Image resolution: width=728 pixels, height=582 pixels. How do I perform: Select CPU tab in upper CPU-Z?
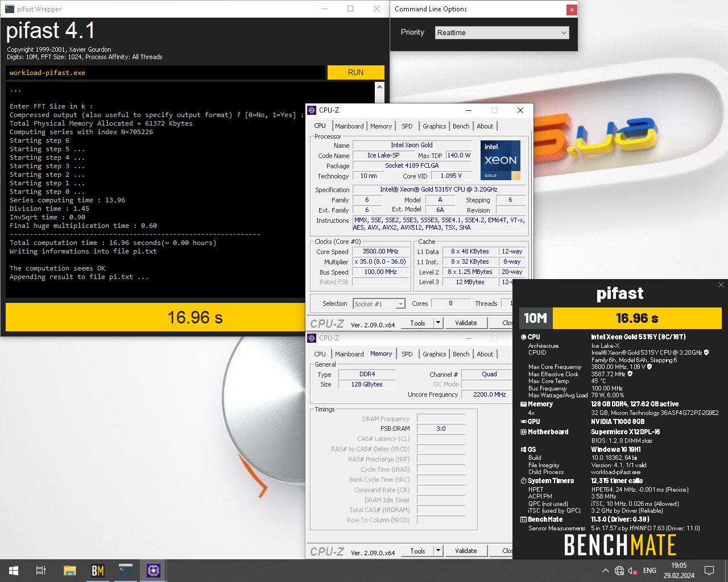(x=320, y=126)
